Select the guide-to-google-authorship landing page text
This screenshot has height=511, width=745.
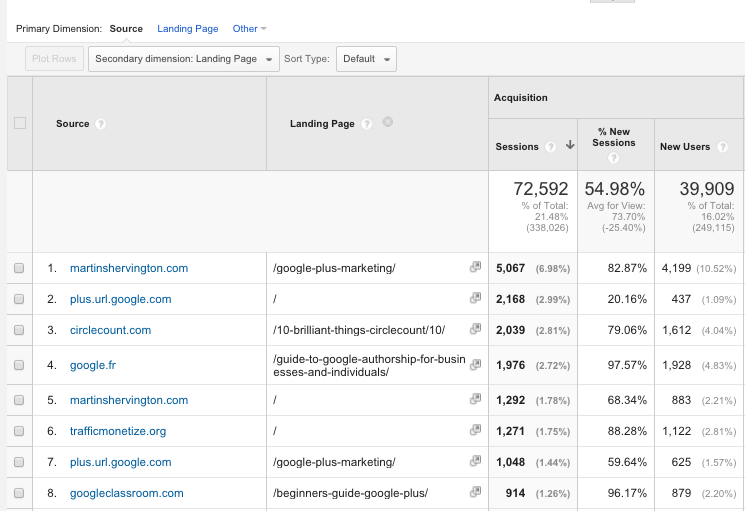tap(369, 365)
